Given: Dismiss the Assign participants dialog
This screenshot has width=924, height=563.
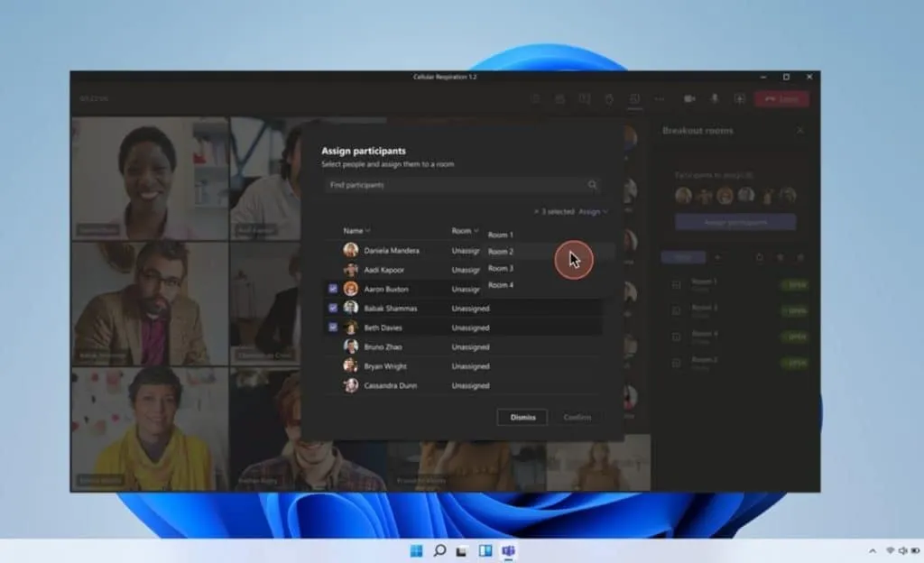Looking at the screenshot, I should [x=522, y=417].
